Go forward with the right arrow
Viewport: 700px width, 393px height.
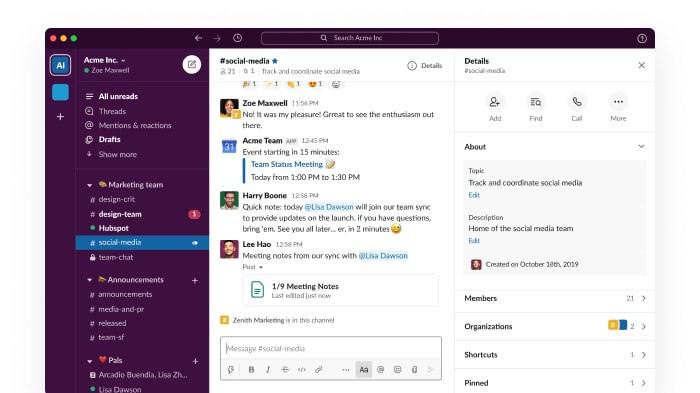pos(217,38)
